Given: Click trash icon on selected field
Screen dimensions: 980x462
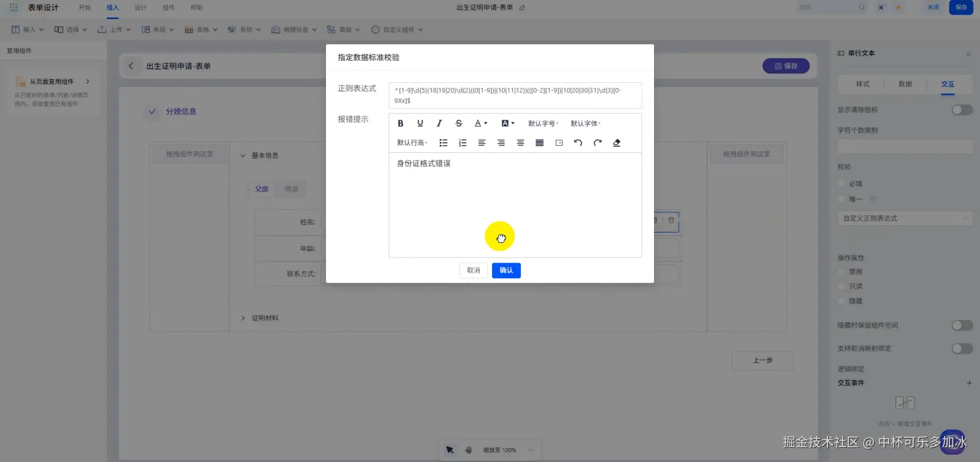Looking at the screenshot, I should [671, 220].
